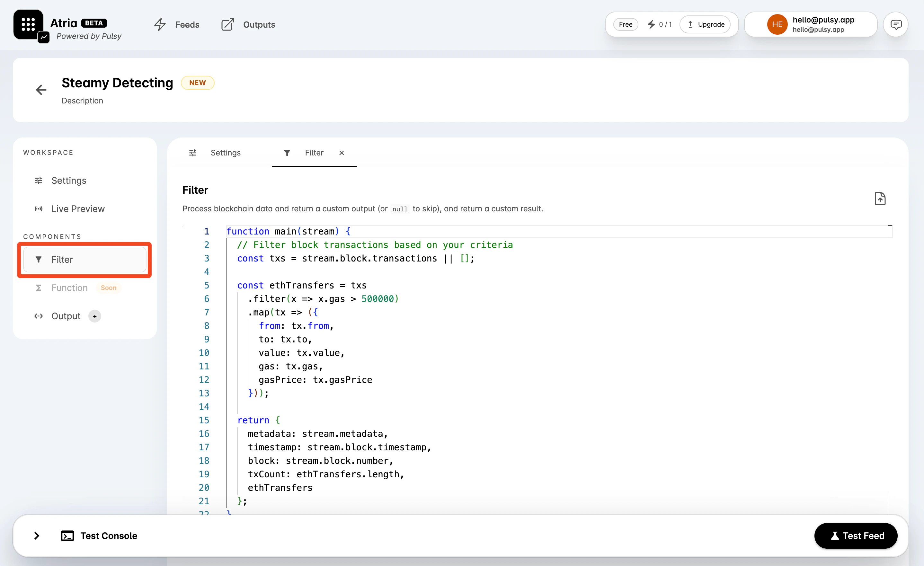Click the 'txCount: ethTransfers.length,' line
924x566 pixels.
coord(326,474)
